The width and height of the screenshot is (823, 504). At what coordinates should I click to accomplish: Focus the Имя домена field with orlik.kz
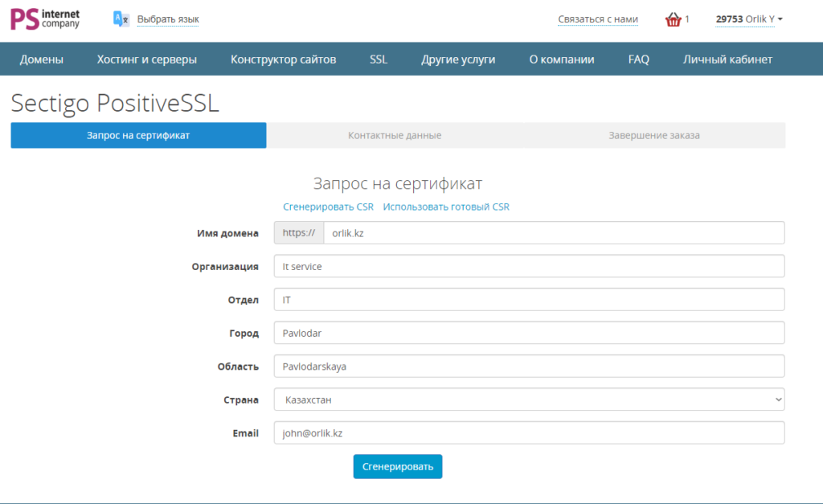(555, 233)
